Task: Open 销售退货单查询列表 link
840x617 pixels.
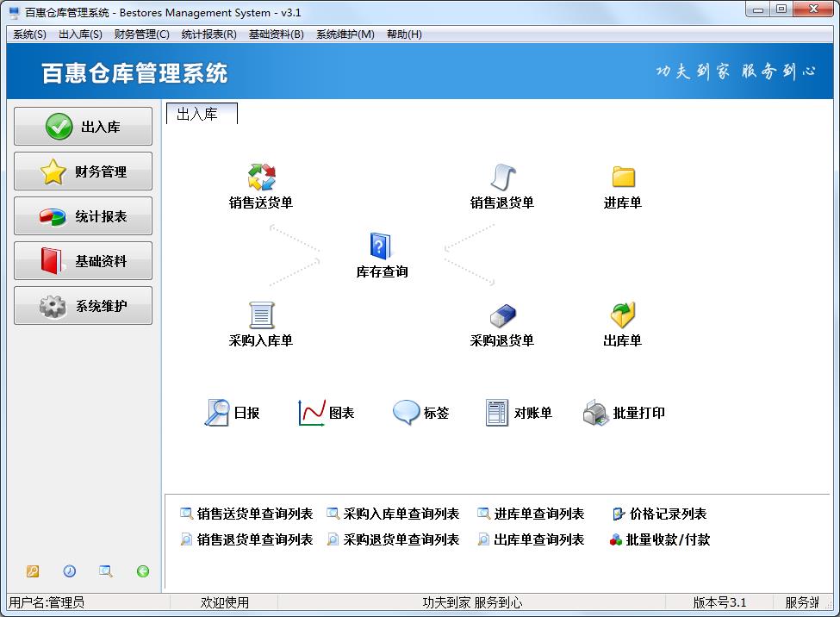Action: (x=247, y=539)
